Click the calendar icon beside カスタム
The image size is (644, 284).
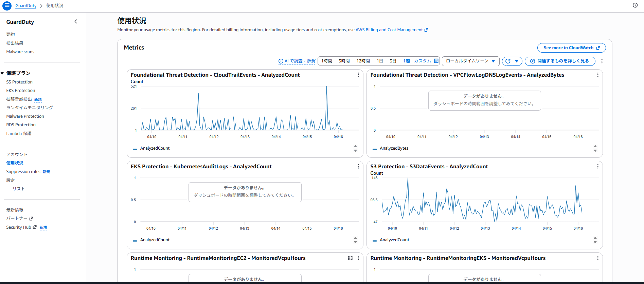436,61
